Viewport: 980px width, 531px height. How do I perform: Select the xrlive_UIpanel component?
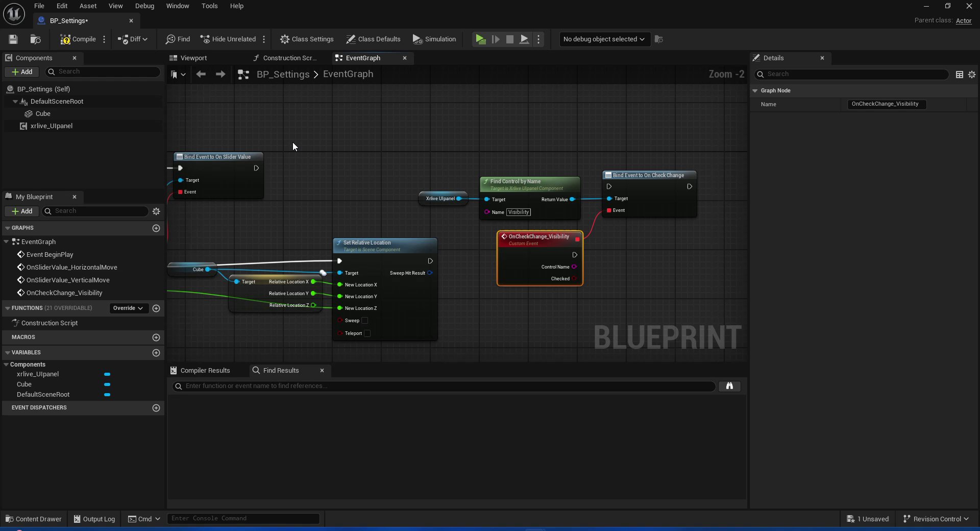[x=51, y=126]
